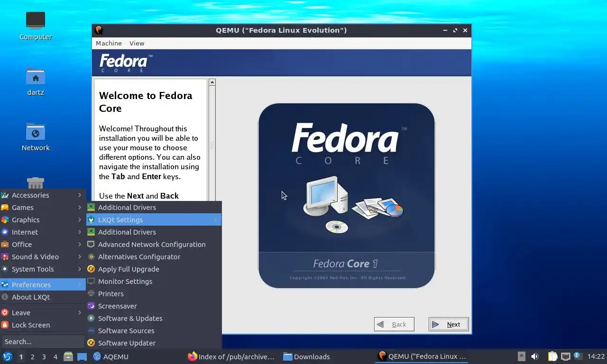Image resolution: width=607 pixels, height=364 pixels.
Task: Click the Office briefcase icon in menu
Action: click(5, 245)
